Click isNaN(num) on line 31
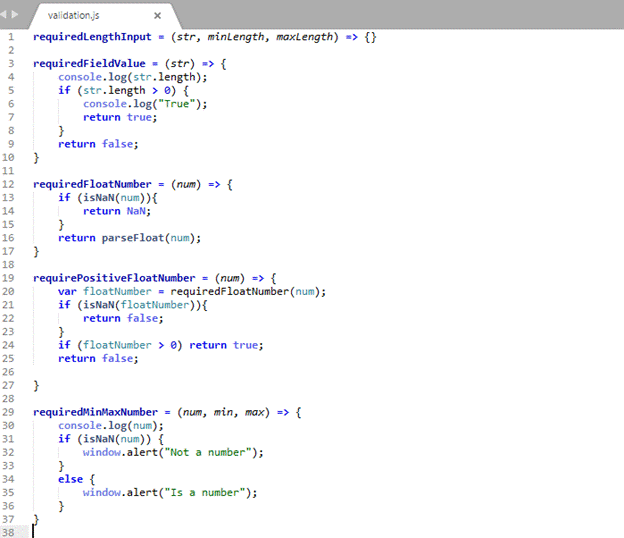This screenshot has width=624, height=538. [x=114, y=439]
